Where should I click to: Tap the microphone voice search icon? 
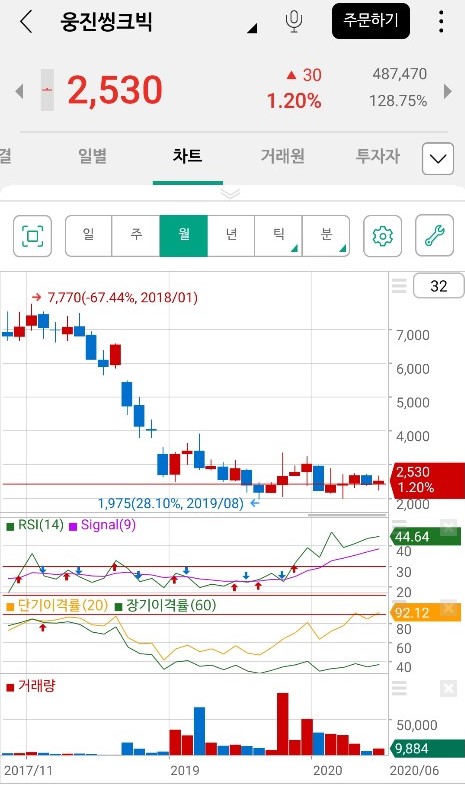pyautogui.click(x=294, y=22)
